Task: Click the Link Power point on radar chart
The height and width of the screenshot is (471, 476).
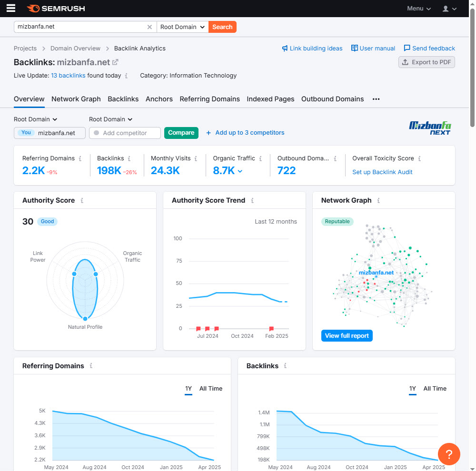Action: click(x=74, y=274)
